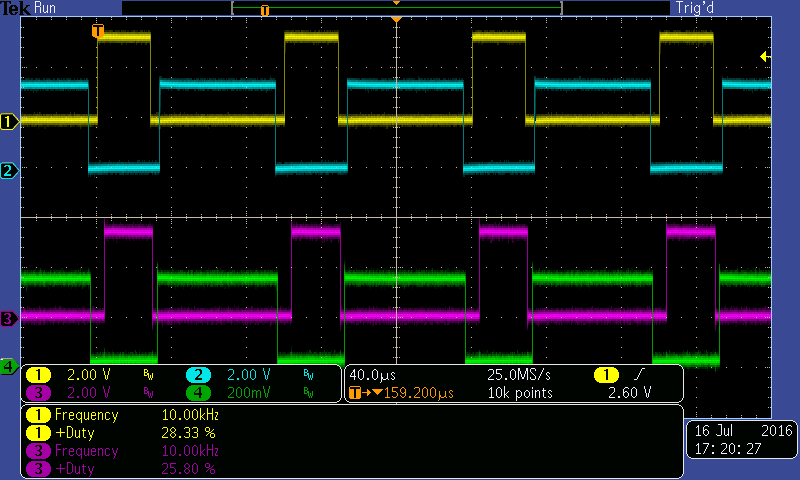Click channel 3 scale value 2.00 V
800x480 pixels.
[89, 393]
